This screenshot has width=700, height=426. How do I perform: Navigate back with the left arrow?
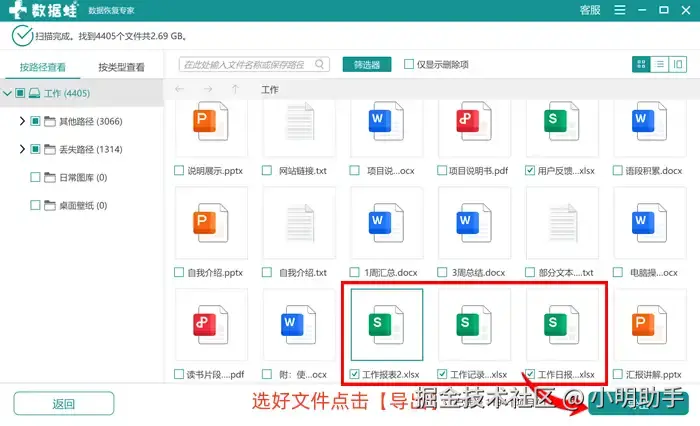(x=179, y=89)
